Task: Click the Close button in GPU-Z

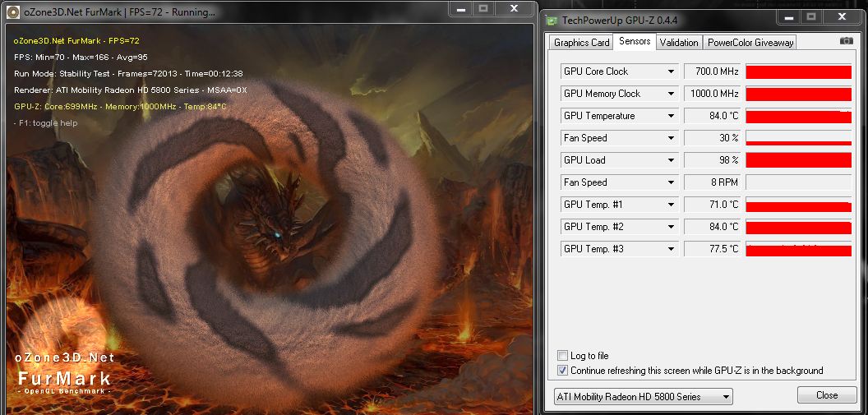Action: pos(826,395)
